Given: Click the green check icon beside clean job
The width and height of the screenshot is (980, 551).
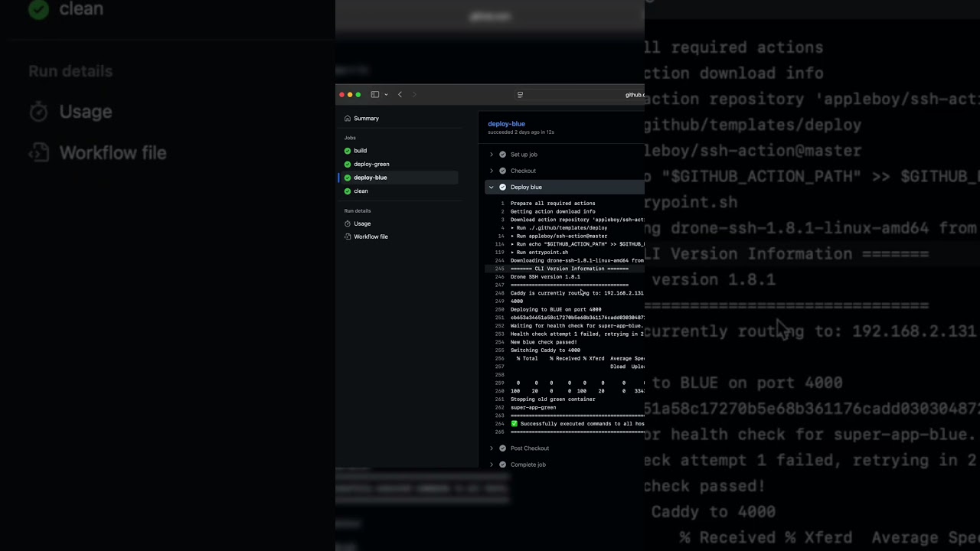Looking at the screenshot, I should pyautogui.click(x=348, y=191).
